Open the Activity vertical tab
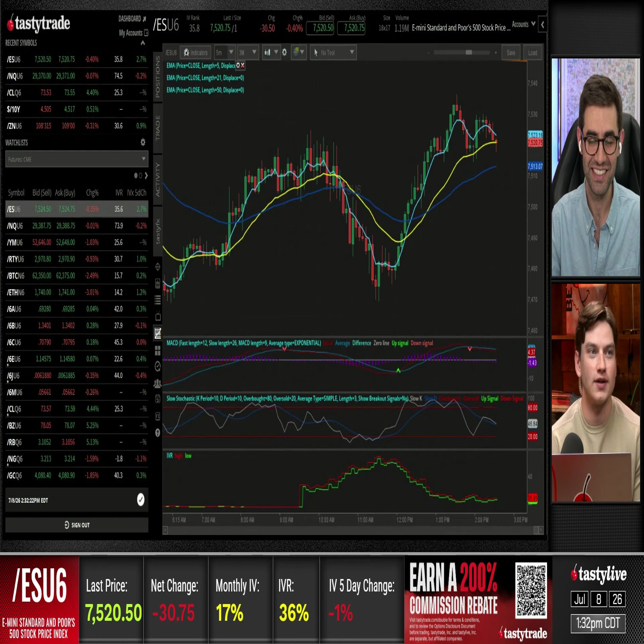The height and width of the screenshot is (644, 644). pos(158,180)
